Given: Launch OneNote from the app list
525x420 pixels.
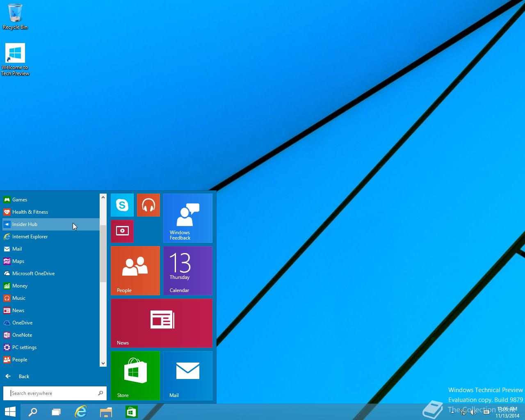Looking at the screenshot, I should 51,335.
